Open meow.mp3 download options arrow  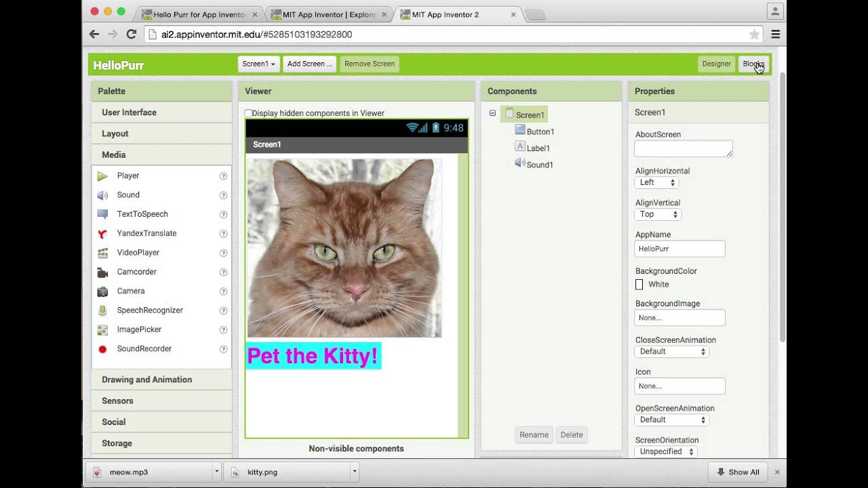[x=216, y=472]
